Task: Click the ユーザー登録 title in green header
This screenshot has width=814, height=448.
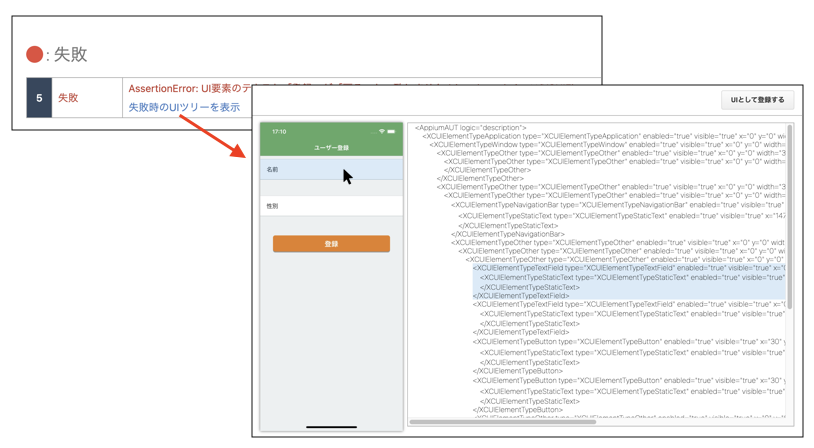Action: [331, 148]
